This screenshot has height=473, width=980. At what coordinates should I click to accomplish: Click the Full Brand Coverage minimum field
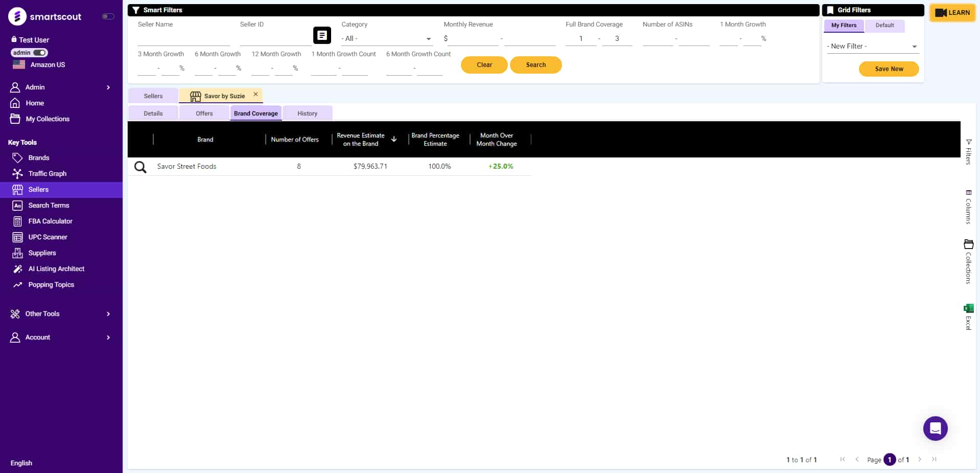[x=581, y=39]
